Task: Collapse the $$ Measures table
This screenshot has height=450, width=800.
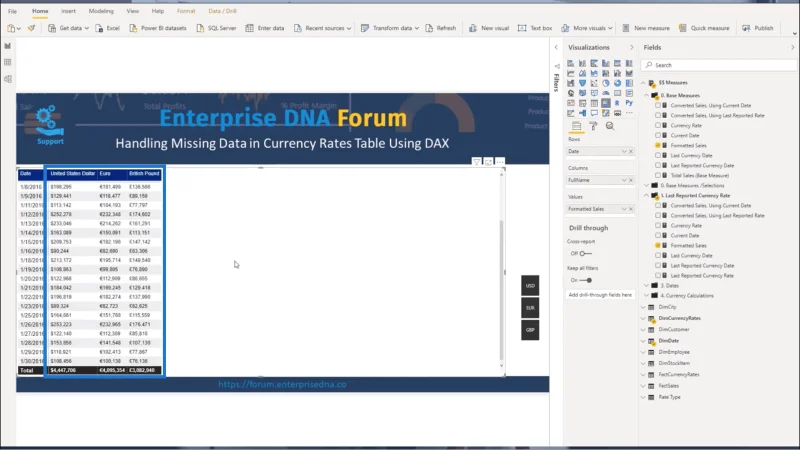Action: [x=643, y=83]
